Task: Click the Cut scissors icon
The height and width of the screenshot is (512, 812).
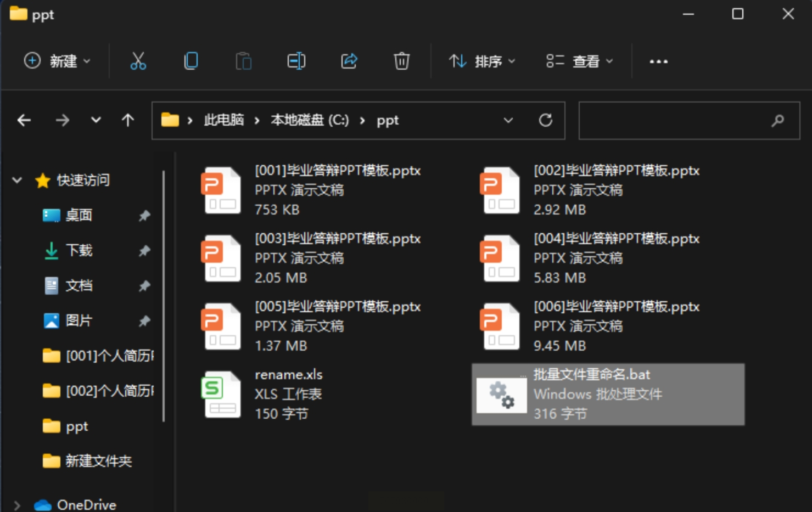Action: click(x=138, y=61)
